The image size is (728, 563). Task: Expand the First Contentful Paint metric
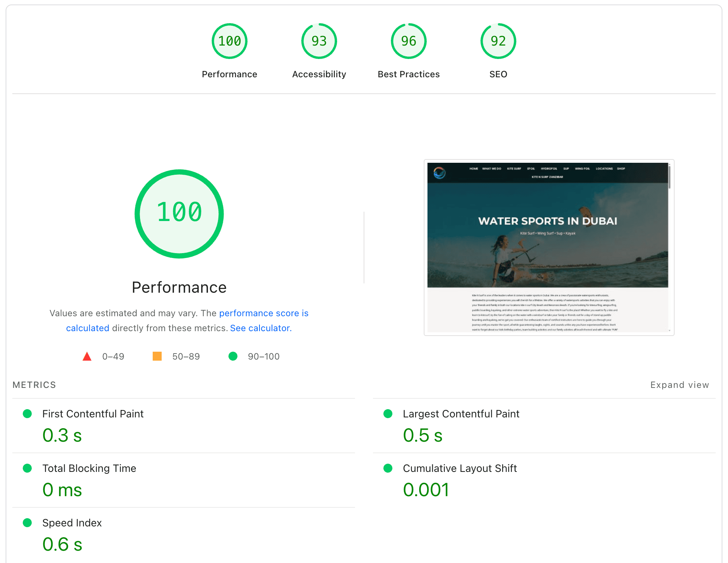point(93,414)
